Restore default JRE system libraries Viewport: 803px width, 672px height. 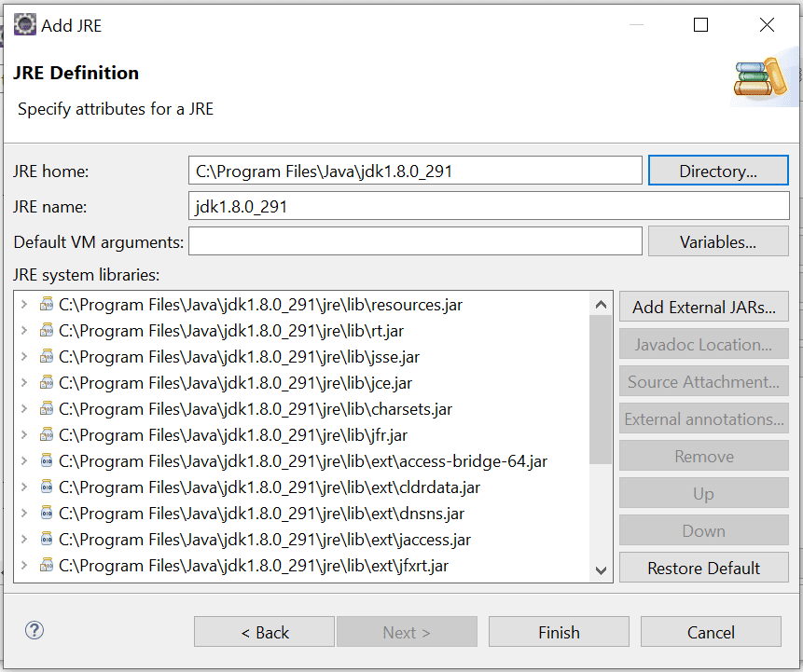click(703, 567)
